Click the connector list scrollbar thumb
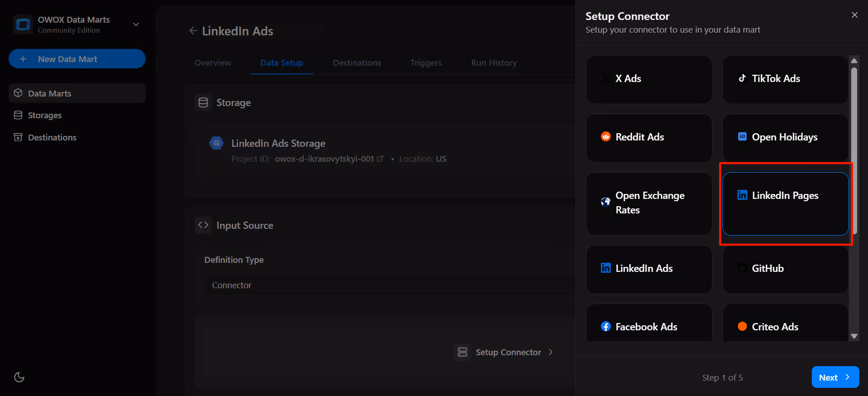 tap(854, 151)
